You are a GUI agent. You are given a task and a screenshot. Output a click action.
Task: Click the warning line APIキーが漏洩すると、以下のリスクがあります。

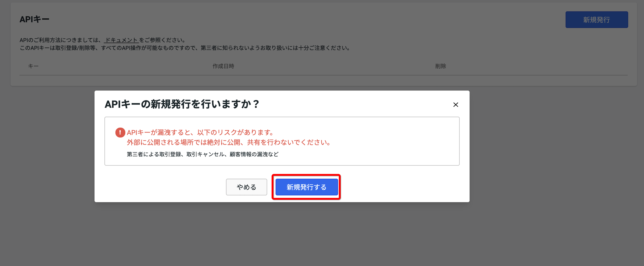click(200, 133)
